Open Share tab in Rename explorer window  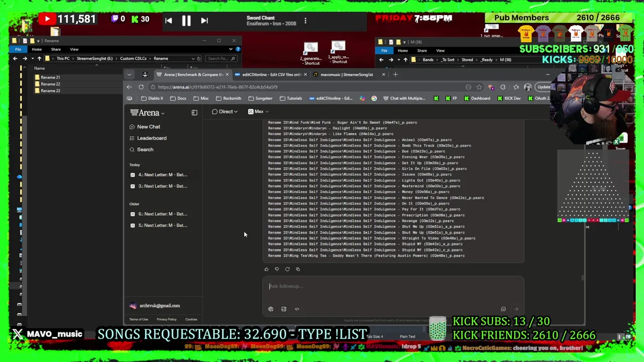click(56, 49)
